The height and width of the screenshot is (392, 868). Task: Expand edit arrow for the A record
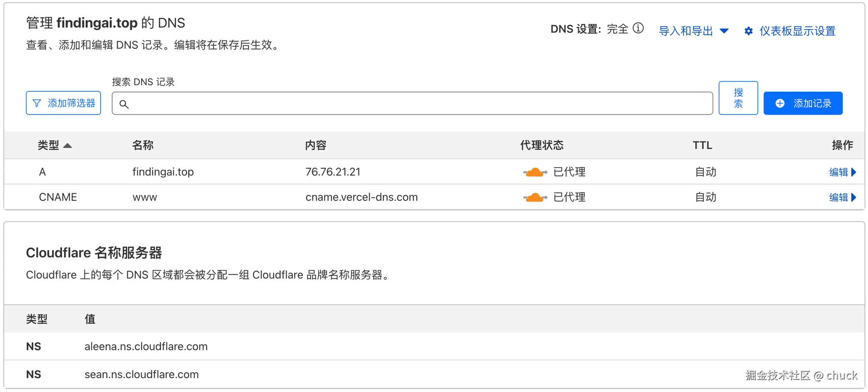pos(854,172)
